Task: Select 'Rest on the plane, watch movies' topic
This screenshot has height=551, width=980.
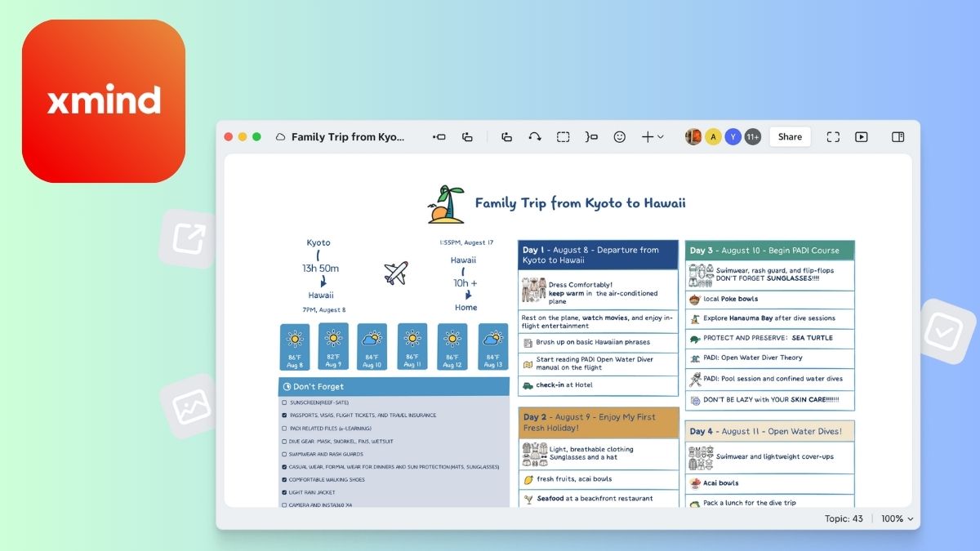Action: click(598, 322)
